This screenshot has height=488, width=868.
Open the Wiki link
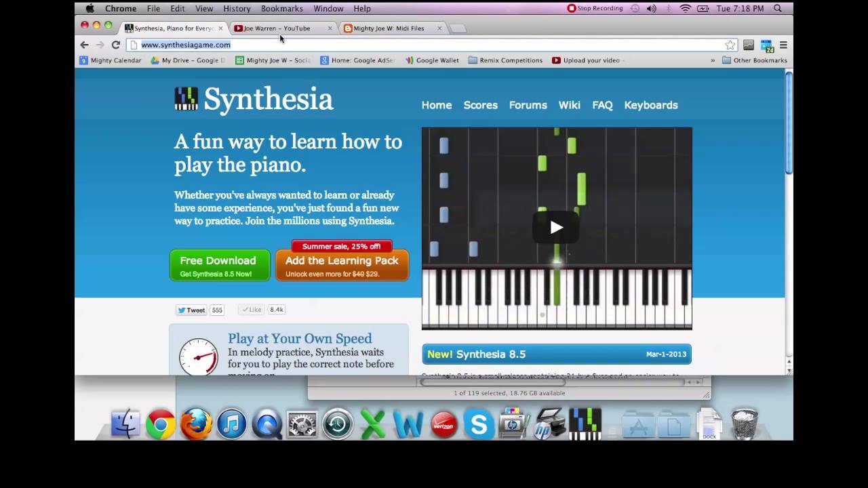tap(570, 105)
